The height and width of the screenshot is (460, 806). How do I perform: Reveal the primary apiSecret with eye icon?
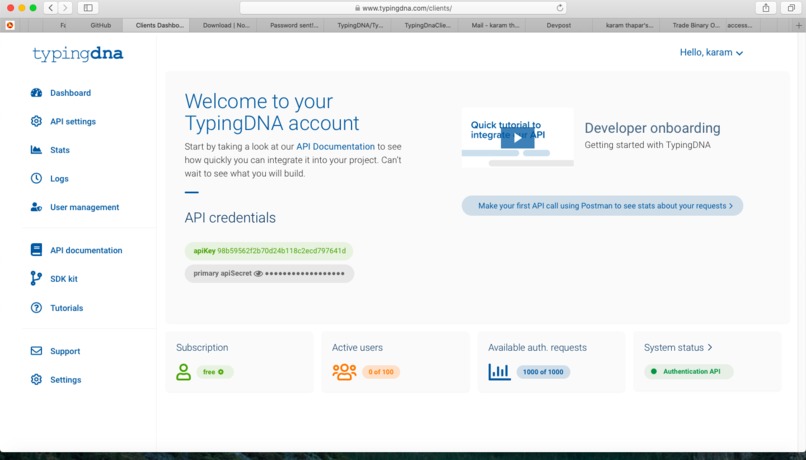coord(259,273)
